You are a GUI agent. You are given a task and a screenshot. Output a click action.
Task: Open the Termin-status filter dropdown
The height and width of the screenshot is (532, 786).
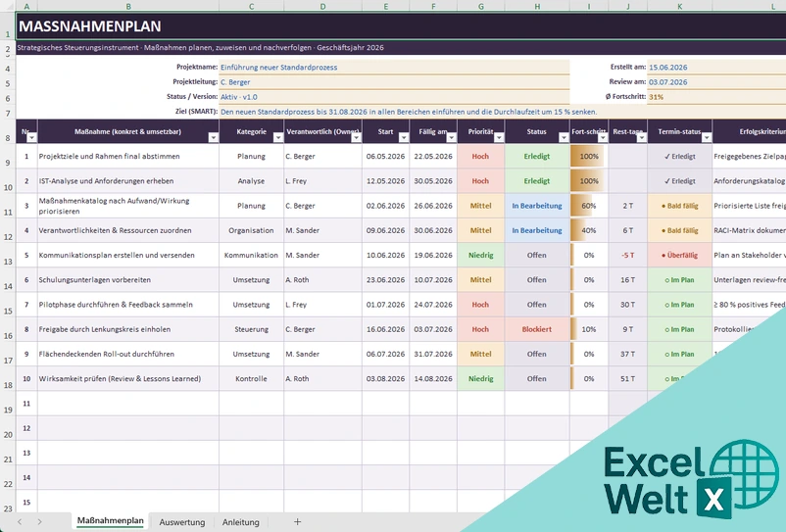tap(707, 138)
